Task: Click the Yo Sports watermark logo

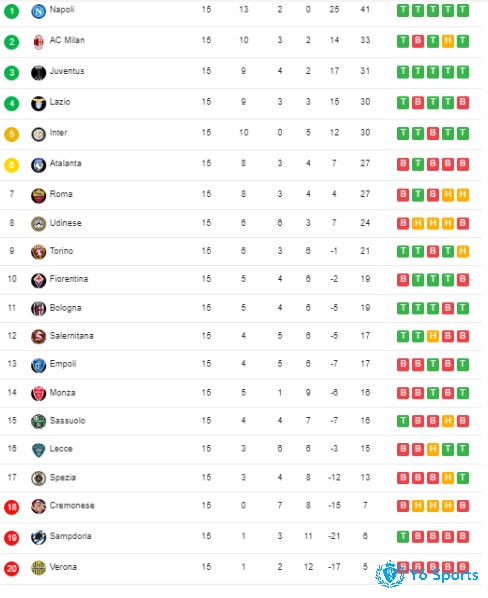Action: coord(427,574)
